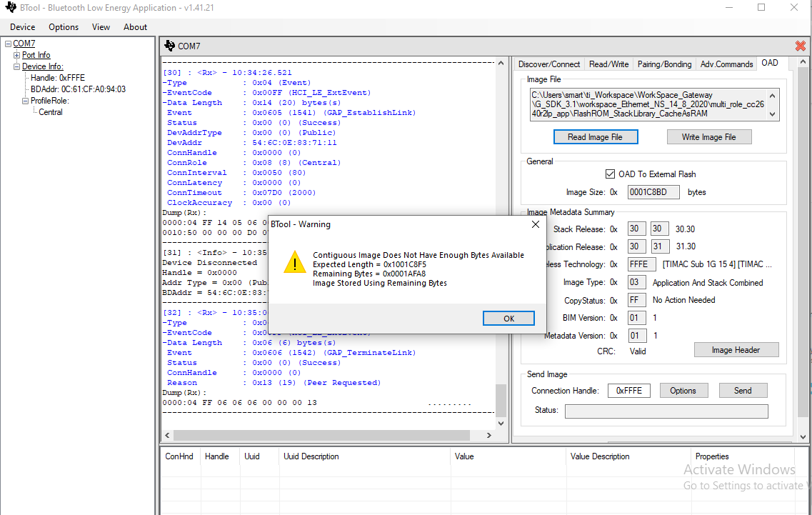Screen dimensions: 812x515
Task: Collapse the ProfileRole tree node
Action: [x=26, y=101]
